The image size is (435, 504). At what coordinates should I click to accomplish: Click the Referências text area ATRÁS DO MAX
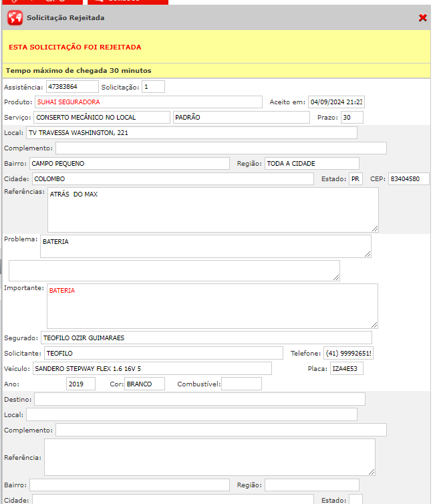[x=213, y=210]
